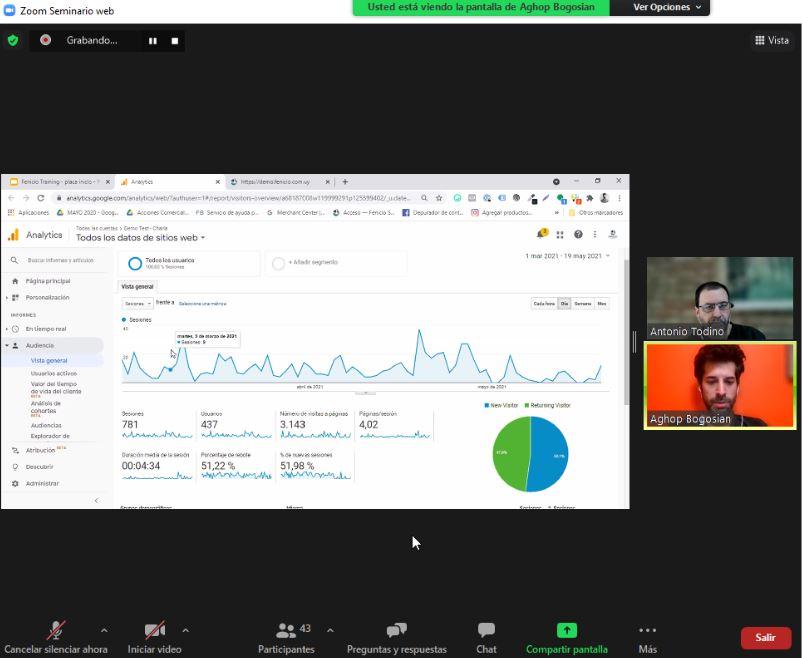Open the Participantes panel

286,637
